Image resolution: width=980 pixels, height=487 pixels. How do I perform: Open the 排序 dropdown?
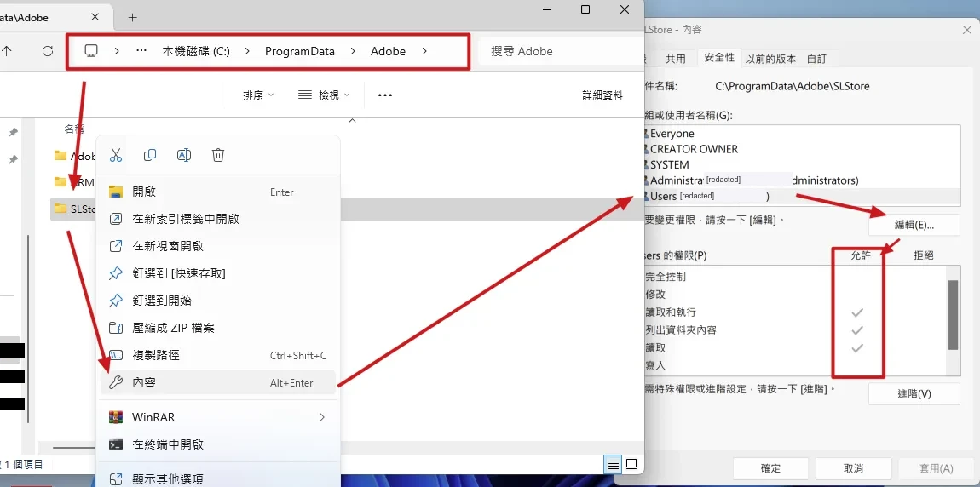pyautogui.click(x=259, y=95)
